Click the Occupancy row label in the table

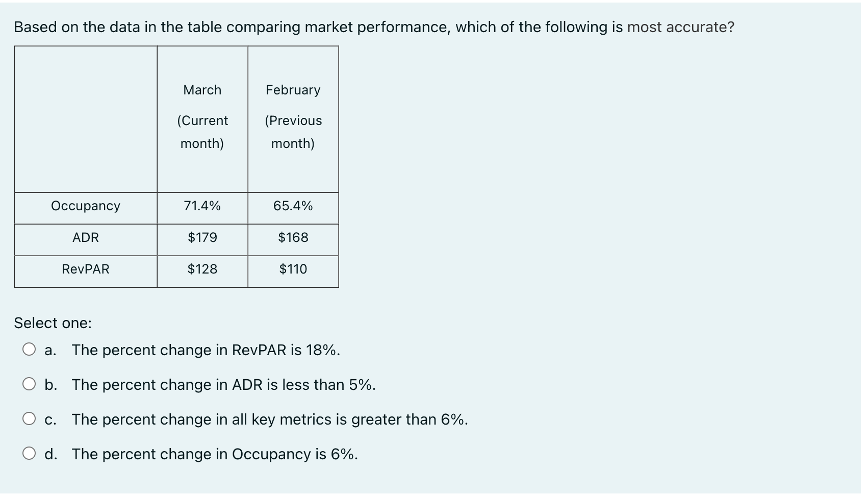click(x=86, y=206)
